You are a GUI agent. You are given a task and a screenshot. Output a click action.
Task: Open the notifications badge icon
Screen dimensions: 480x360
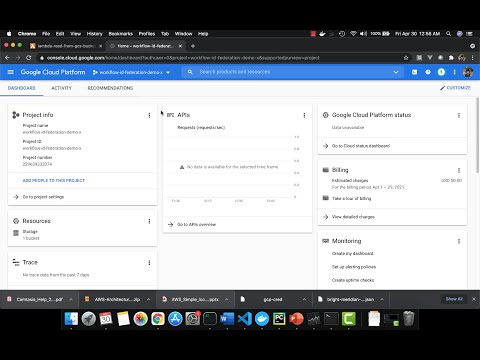pyautogui.click(x=441, y=72)
